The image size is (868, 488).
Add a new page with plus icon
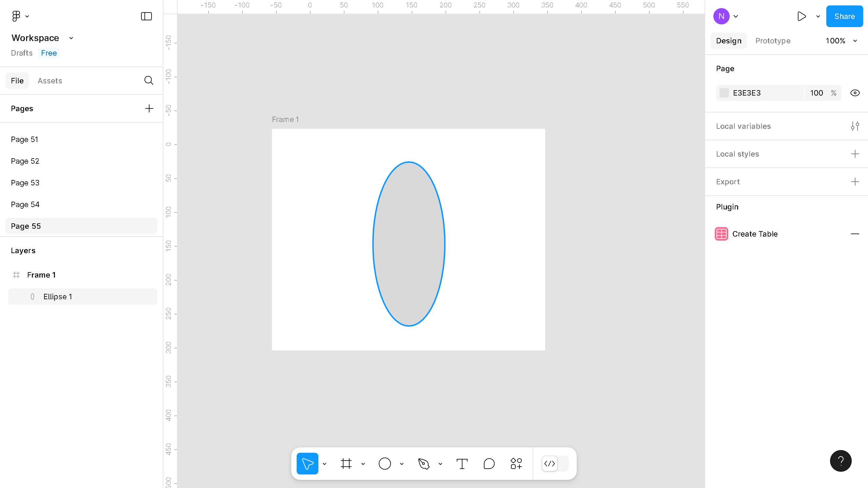(149, 108)
